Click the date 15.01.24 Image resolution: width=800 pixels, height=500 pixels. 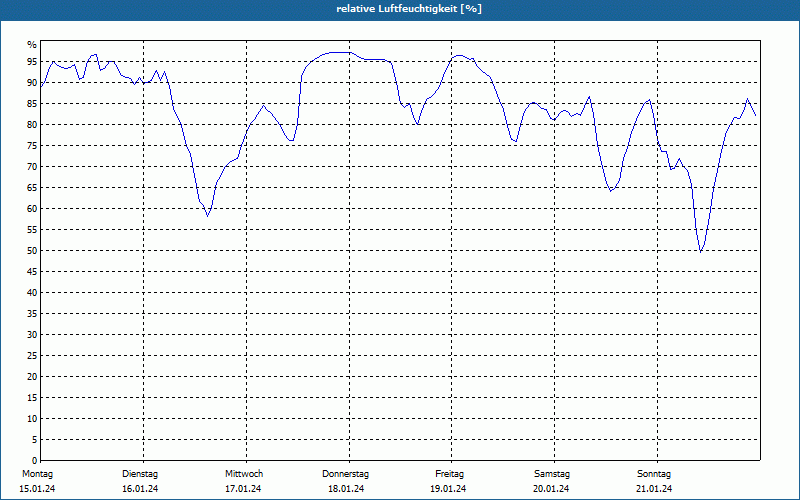(x=37, y=489)
